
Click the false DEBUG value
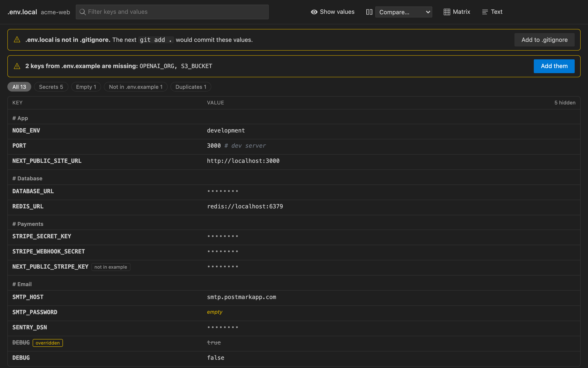coord(215,358)
